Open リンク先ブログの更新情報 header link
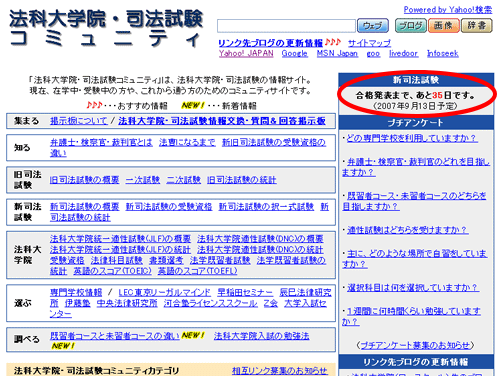The width and height of the screenshot is (500, 376). point(270,43)
